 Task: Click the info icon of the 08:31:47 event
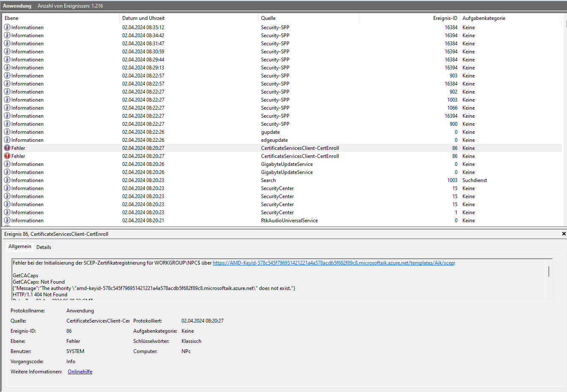(x=7, y=43)
